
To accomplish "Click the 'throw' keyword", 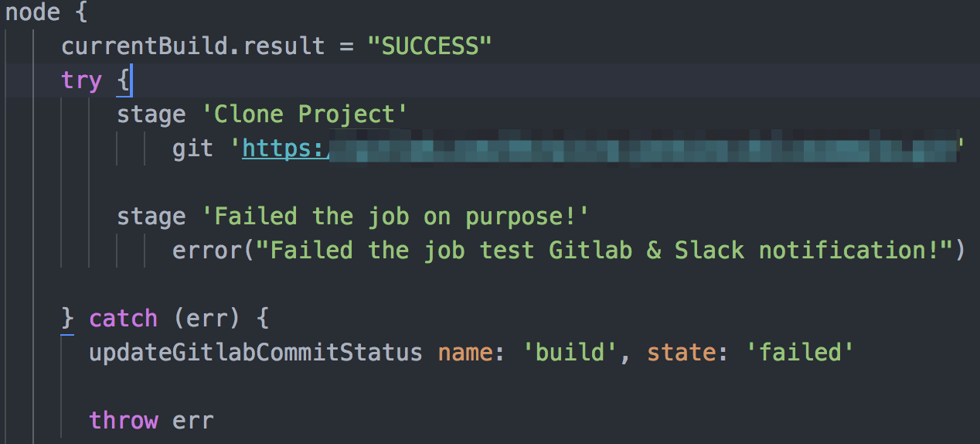I will 124,420.
